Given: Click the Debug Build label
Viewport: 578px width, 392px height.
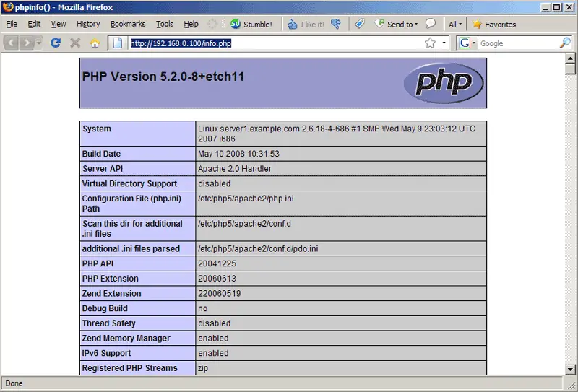Looking at the screenshot, I should (x=105, y=308).
